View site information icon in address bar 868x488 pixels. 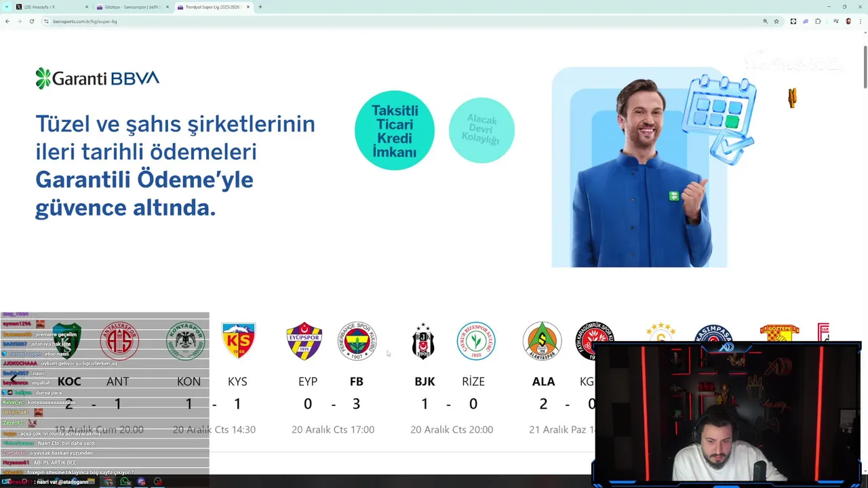(x=46, y=21)
